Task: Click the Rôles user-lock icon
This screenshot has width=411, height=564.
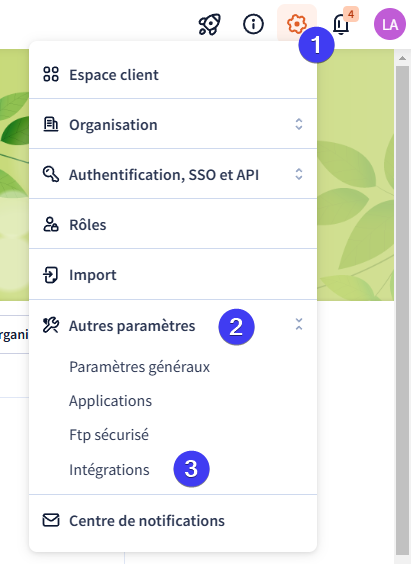Action: pyautogui.click(x=51, y=224)
